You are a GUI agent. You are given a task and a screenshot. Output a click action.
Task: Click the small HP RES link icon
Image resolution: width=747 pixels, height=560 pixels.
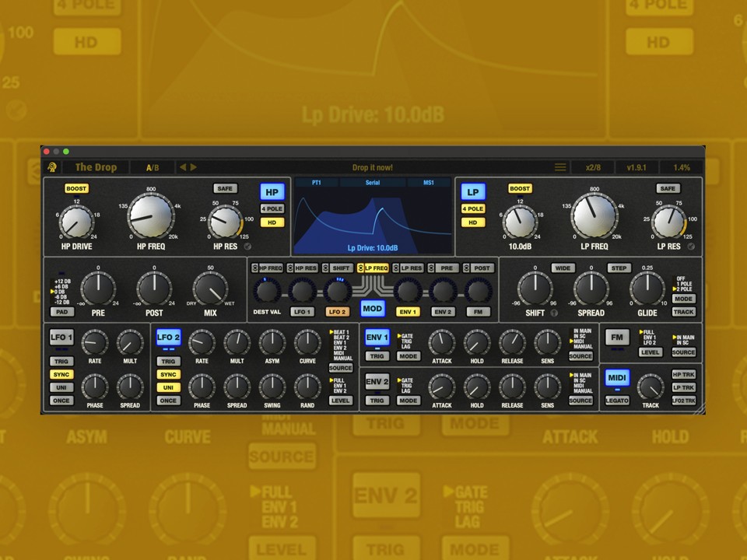point(248,247)
